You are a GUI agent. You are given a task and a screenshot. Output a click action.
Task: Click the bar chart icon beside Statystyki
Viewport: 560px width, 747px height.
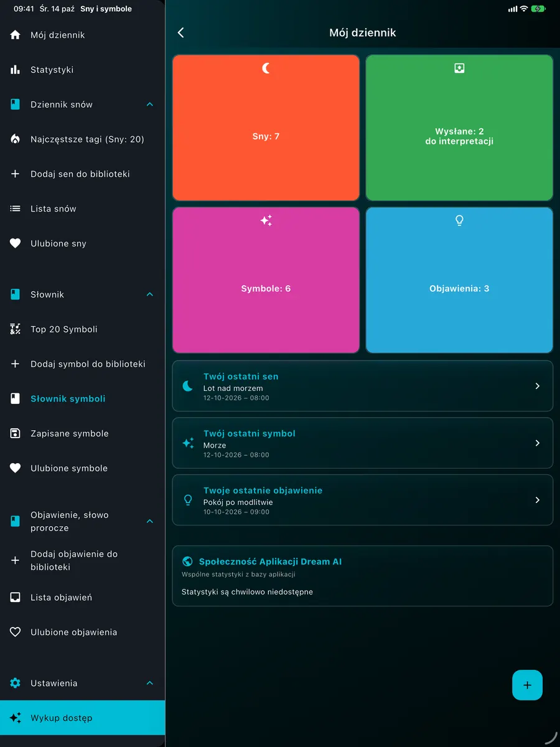[16, 70]
